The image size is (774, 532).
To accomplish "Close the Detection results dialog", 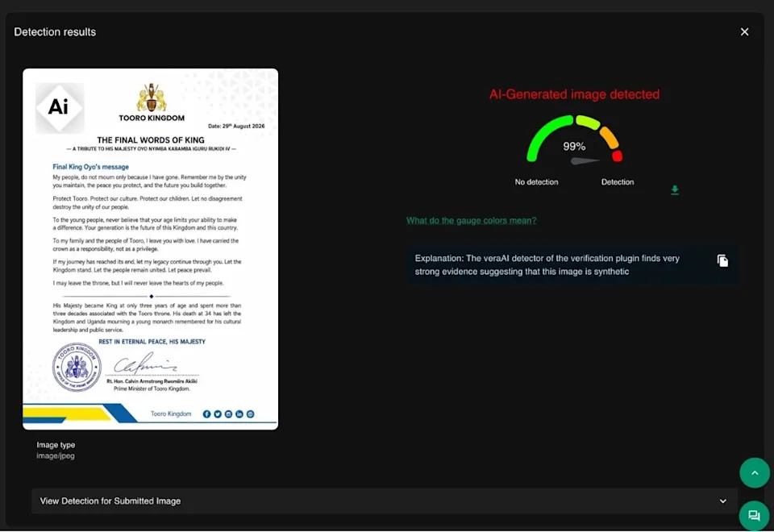I will tap(744, 31).
